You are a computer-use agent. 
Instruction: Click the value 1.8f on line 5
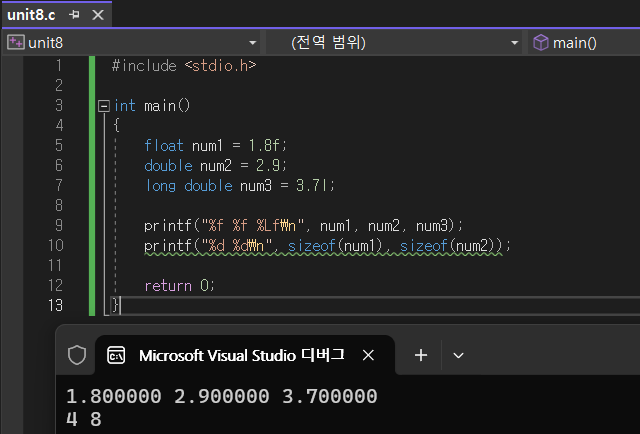click(264, 146)
